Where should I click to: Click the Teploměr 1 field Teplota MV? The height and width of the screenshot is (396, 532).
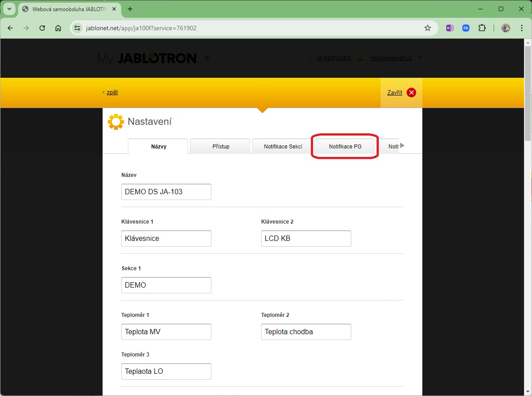click(x=166, y=332)
